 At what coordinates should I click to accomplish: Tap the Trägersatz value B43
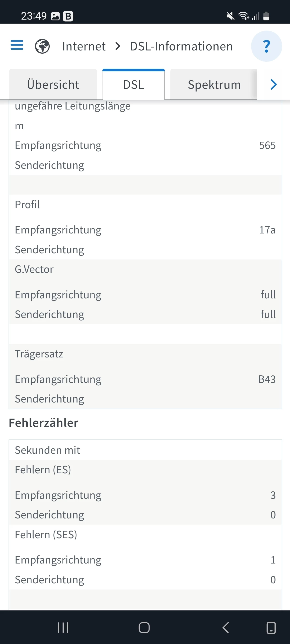[x=267, y=379]
